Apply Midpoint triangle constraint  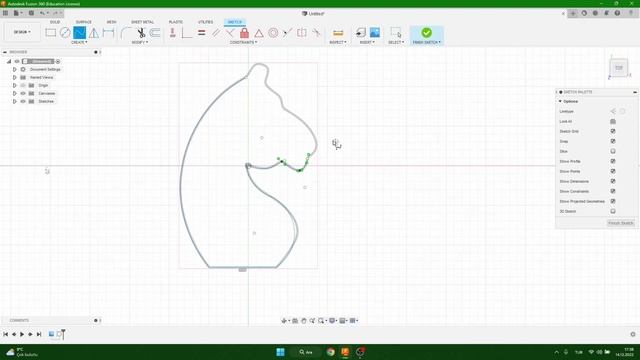pyautogui.click(x=259, y=33)
